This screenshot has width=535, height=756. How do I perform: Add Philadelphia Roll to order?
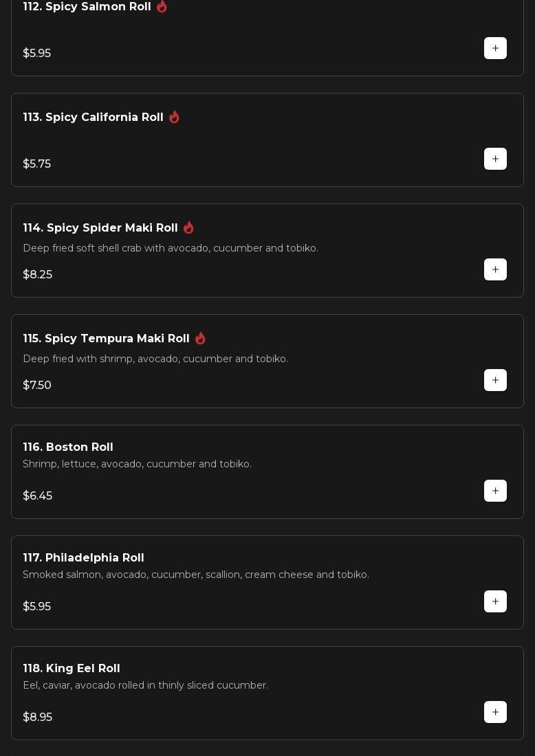(495, 601)
